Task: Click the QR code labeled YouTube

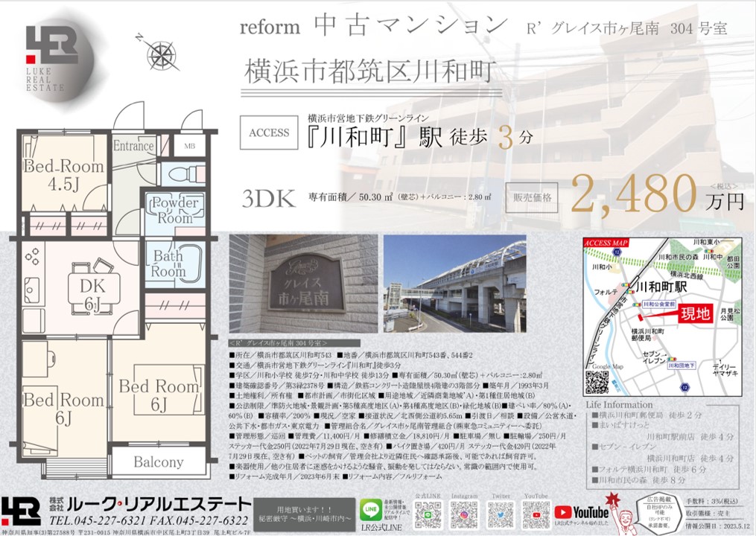Action: [x=536, y=513]
